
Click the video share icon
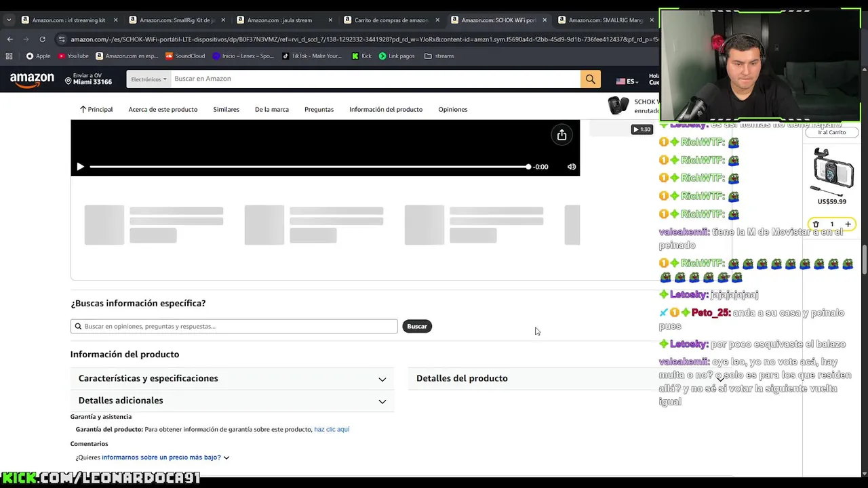[x=561, y=135]
